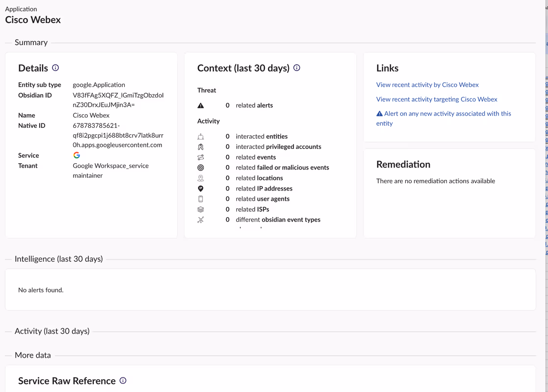The height and width of the screenshot is (392, 548).
Task: Click the Service Raw Reference heading
Action: (x=67, y=381)
